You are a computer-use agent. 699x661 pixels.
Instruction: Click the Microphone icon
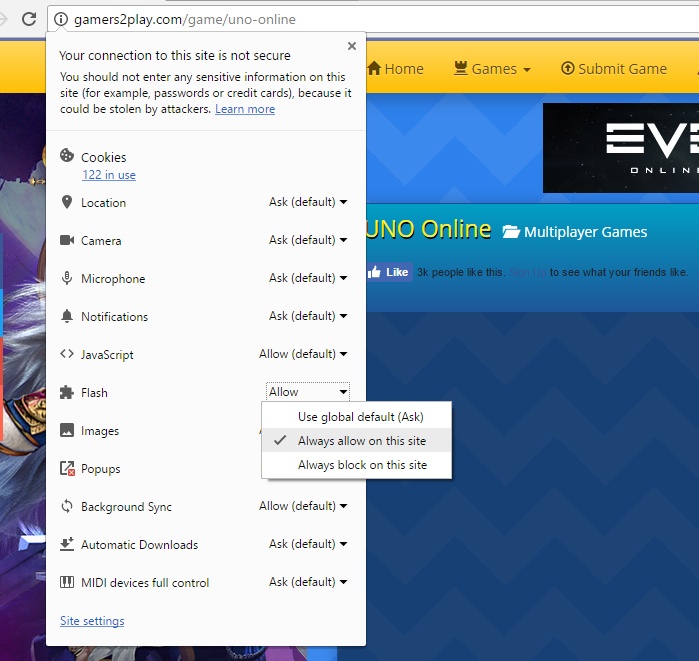(67, 278)
